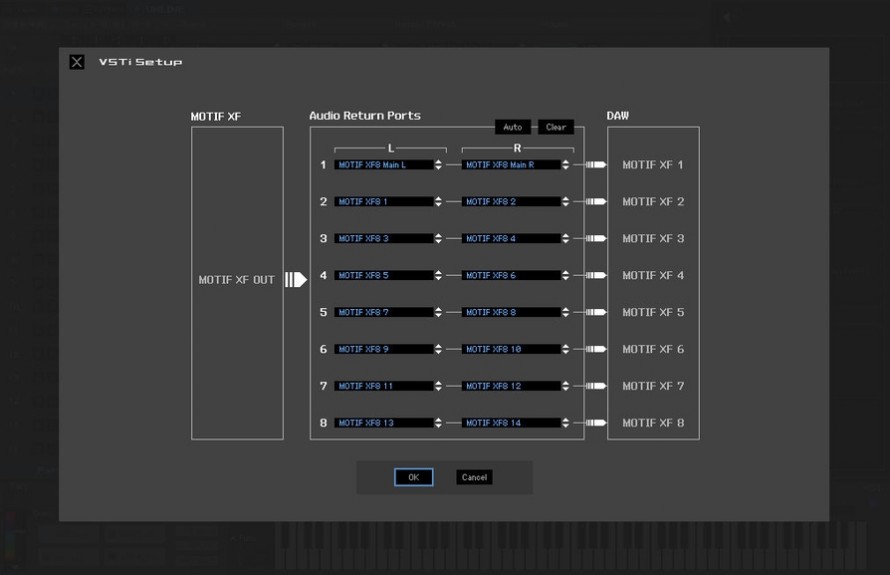Confirm the setup with the OK button
The image size is (890, 575).
point(413,478)
